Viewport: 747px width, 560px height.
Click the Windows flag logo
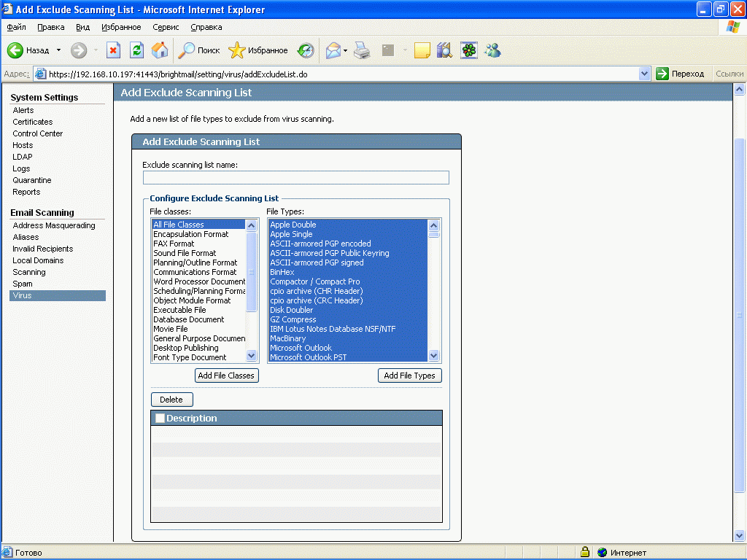pyautogui.click(x=732, y=27)
